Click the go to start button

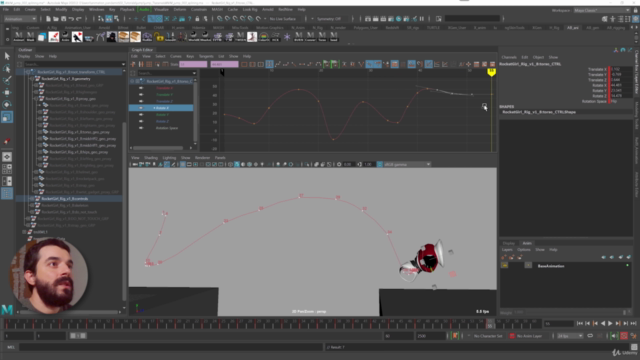pyautogui.click(x=580, y=323)
